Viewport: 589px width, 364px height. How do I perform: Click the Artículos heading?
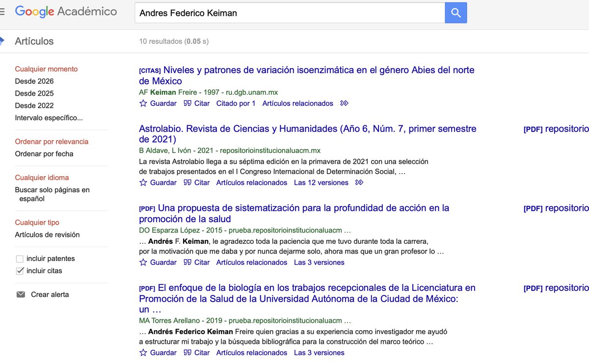click(x=34, y=41)
